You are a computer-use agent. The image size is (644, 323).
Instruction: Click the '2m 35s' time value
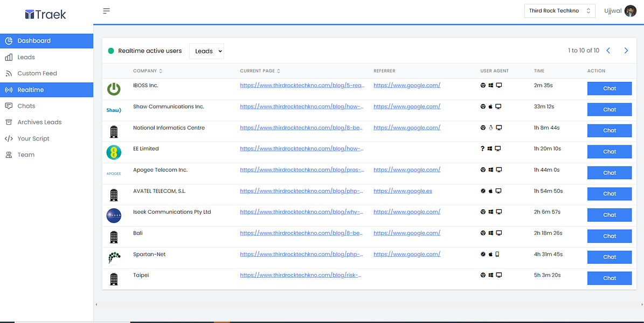pyautogui.click(x=543, y=86)
